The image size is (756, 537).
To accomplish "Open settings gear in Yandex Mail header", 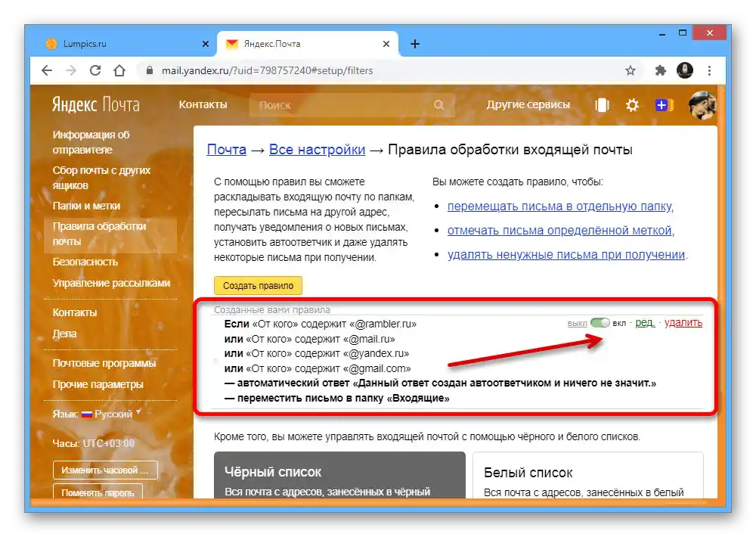I will (632, 104).
